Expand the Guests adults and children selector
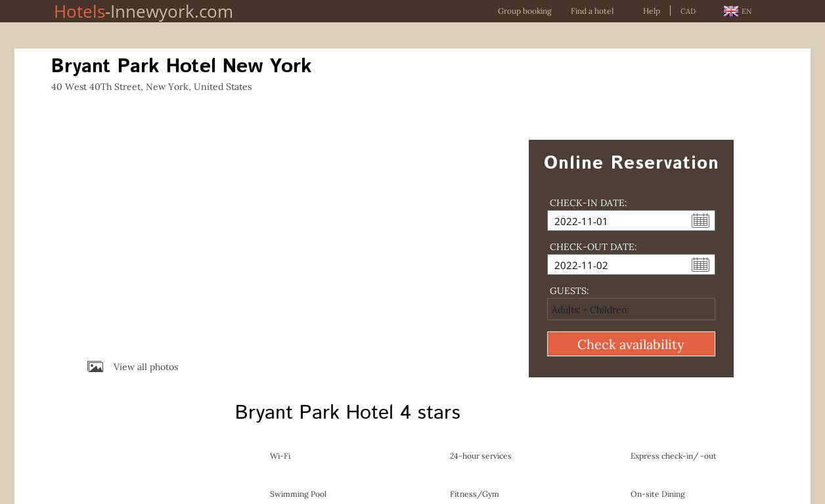Image resolution: width=825 pixels, height=504 pixels. tap(631, 309)
